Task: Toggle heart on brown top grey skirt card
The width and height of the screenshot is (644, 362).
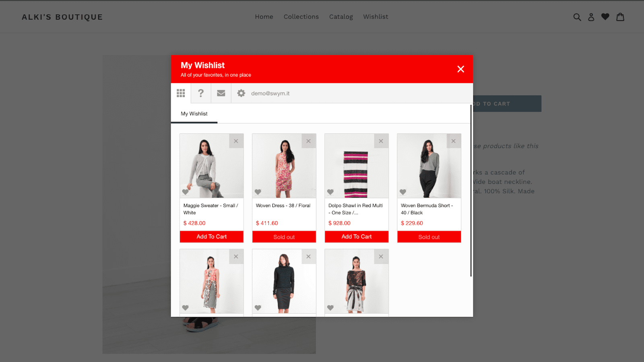Action: (330, 308)
